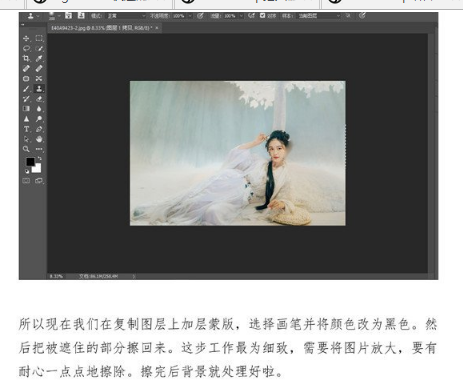Select the Lasso tool

(26, 49)
